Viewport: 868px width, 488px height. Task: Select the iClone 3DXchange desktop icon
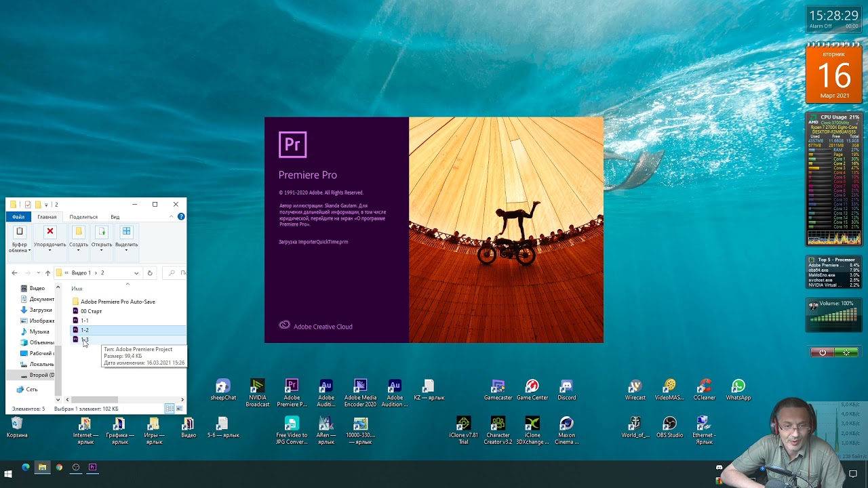[x=532, y=430]
